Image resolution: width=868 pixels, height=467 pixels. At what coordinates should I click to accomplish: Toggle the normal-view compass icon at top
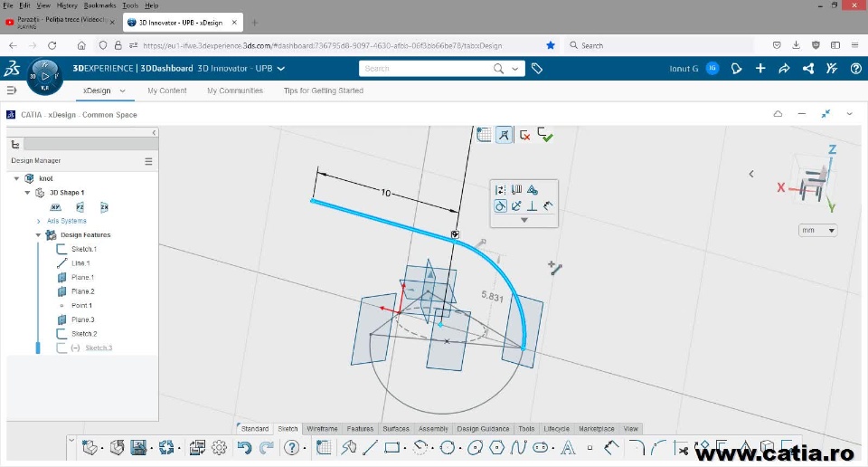[x=504, y=135]
